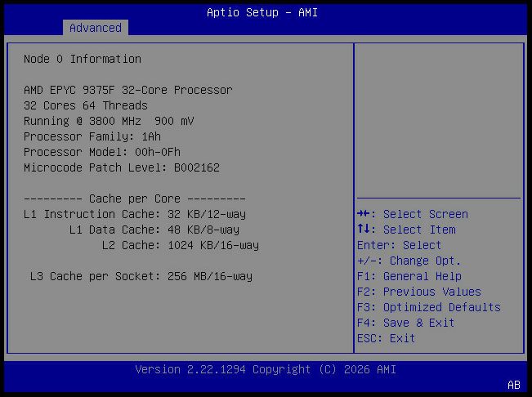
Task: Click the ESC: Exit help line
Action: coord(386,338)
